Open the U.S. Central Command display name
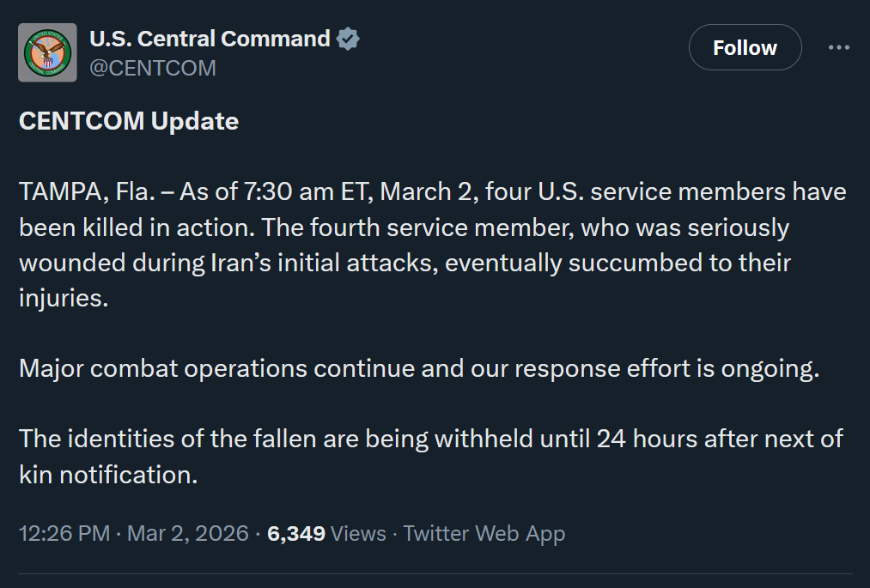Viewport: 870px width, 588px height. click(x=210, y=39)
